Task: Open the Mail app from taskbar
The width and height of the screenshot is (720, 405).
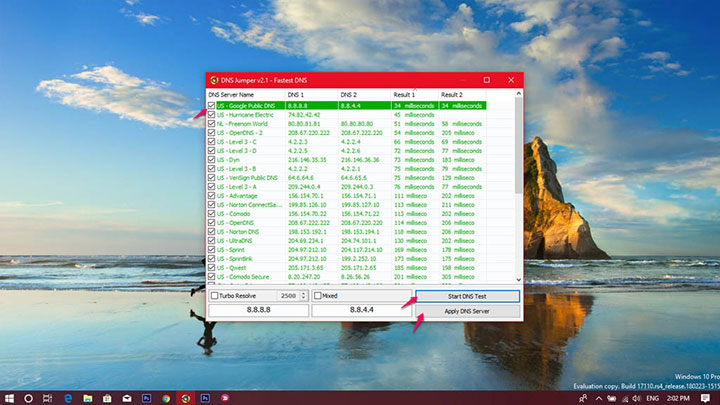Action: point(127,398)
